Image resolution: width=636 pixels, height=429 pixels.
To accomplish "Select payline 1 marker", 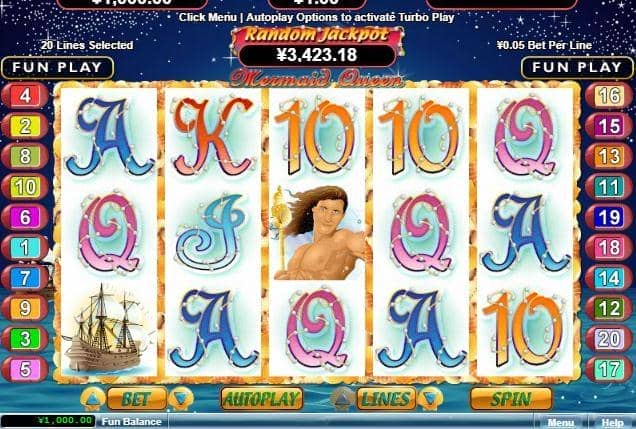I will tap(25, 248).
